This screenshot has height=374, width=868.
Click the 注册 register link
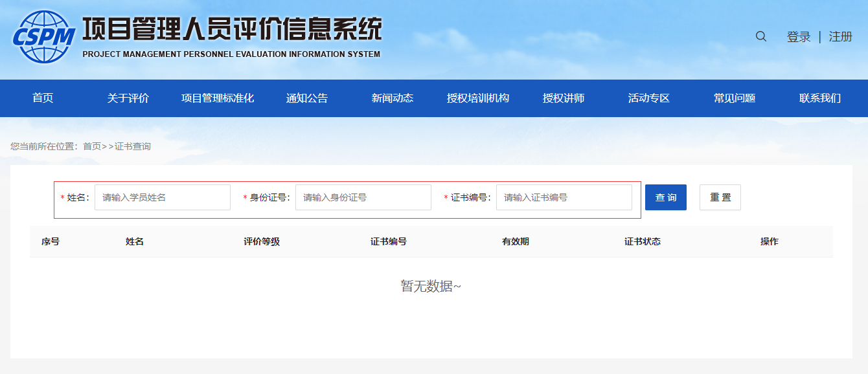[840, 37]
